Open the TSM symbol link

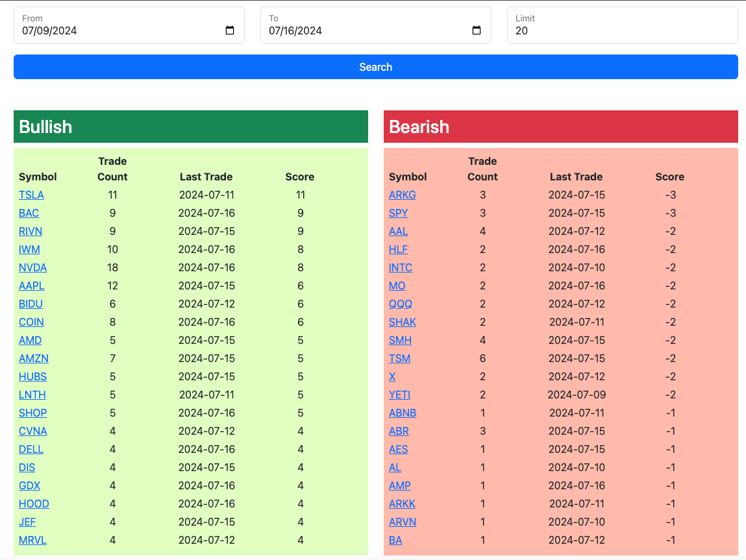[400, 358]
